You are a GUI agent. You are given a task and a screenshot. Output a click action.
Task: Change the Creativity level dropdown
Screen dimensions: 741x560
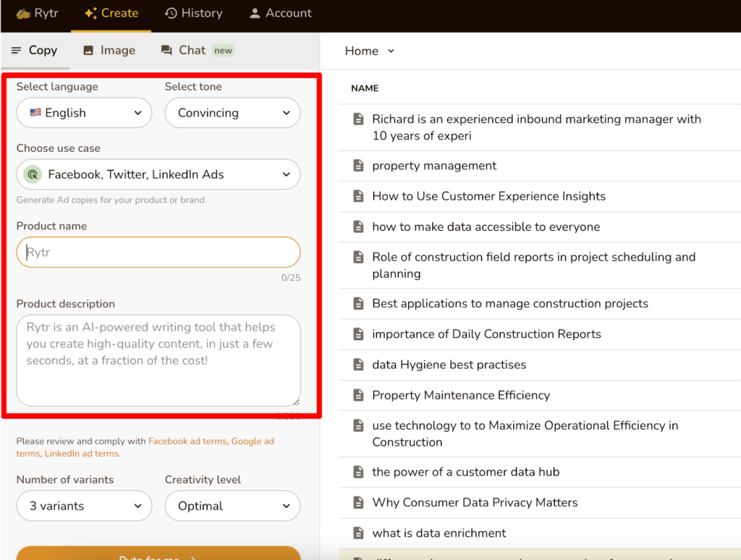[x=232, y=506]
